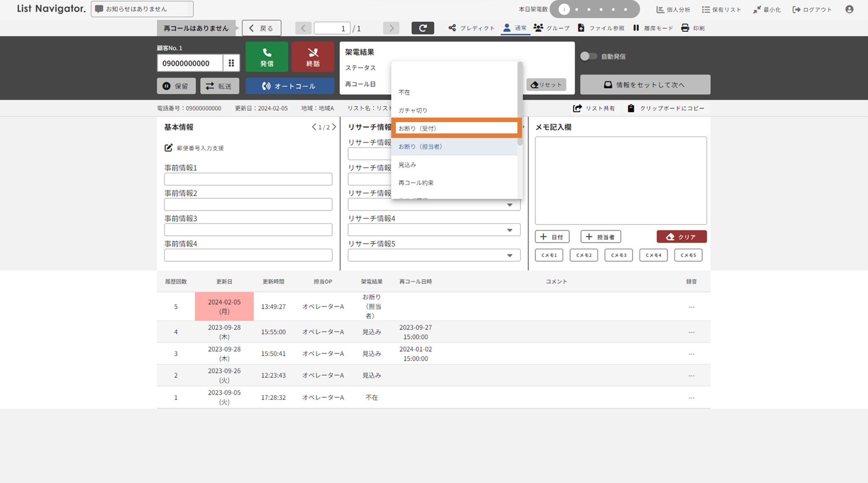Expand the リサーチ情報4 dropdown
Image resolution: width=868 pixels, height=483 pixels.
(x=509, y=230)
